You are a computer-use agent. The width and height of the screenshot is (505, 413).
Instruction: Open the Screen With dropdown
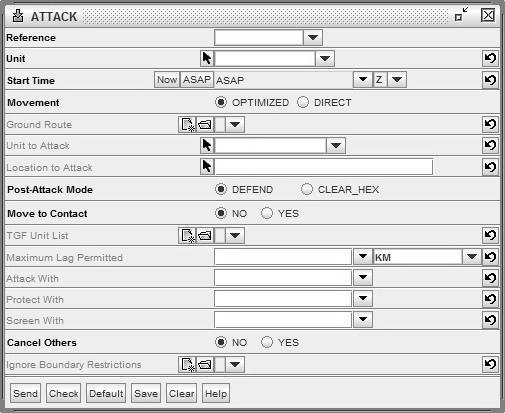tap(363, 319)
